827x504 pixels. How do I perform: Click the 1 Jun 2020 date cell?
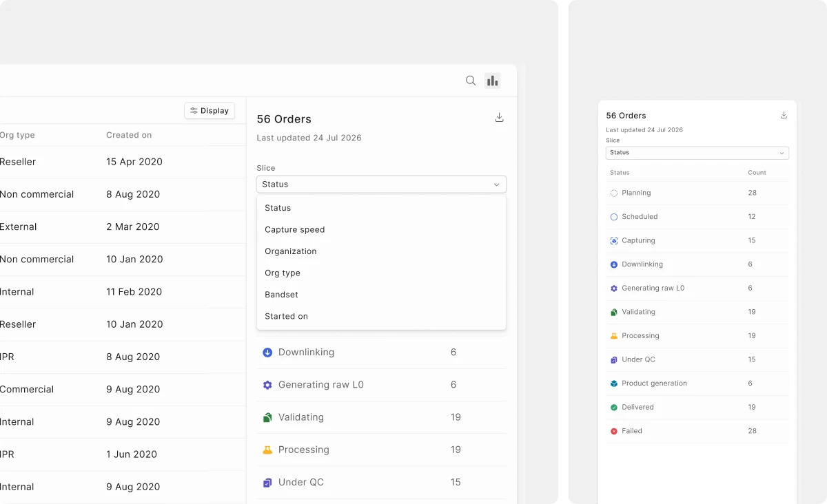[x=132, y=454]
